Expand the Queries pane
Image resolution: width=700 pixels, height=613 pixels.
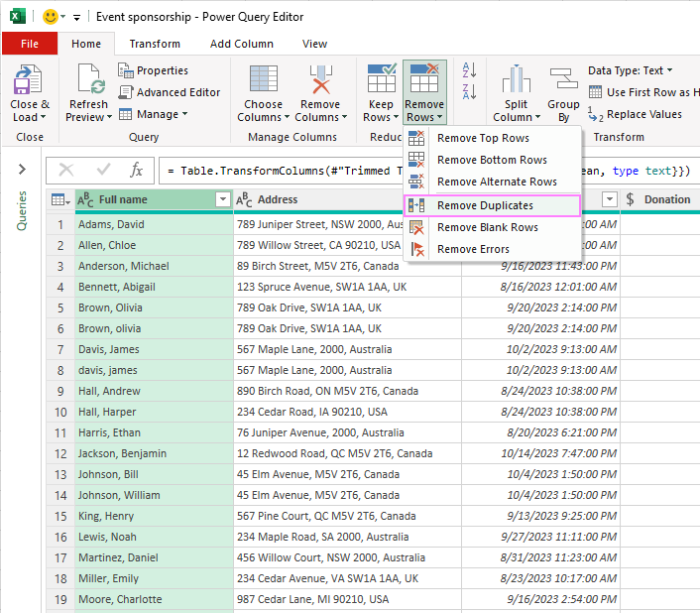pos(22,170)
